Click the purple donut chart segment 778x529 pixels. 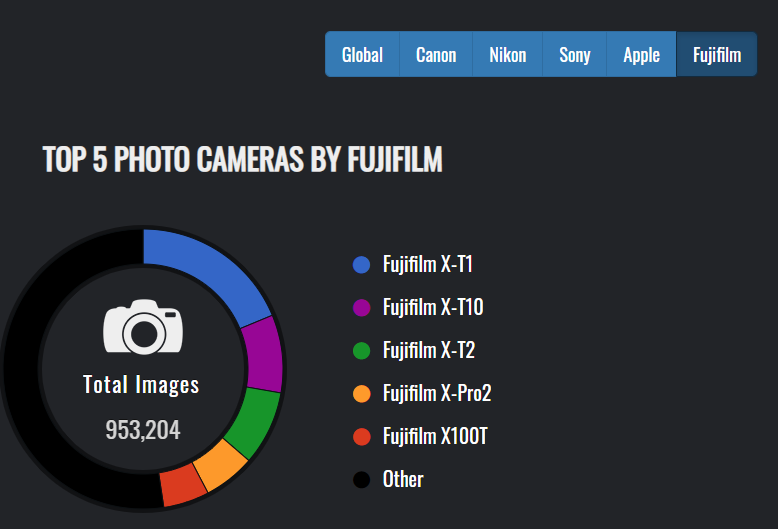(263, 355)
